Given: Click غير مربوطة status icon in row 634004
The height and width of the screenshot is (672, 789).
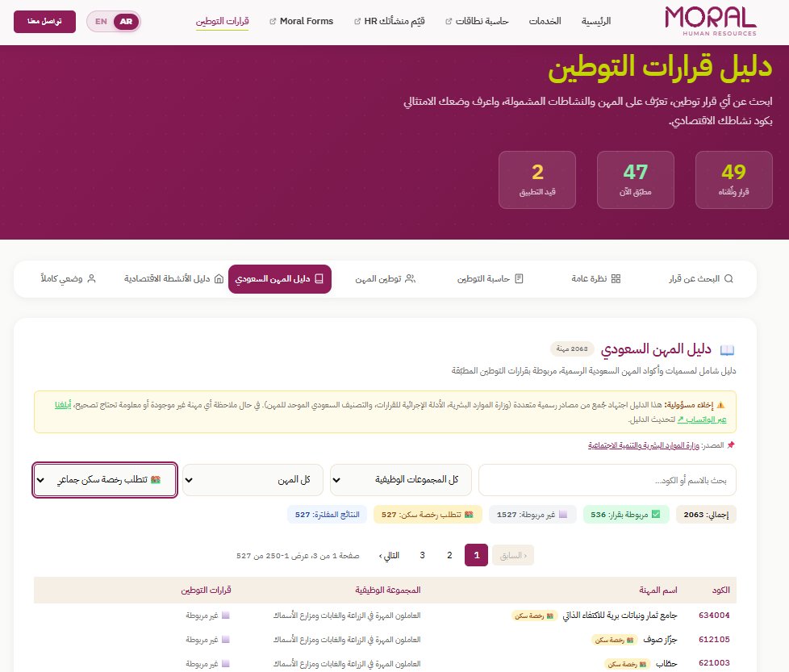Looking at the screenshot, I should 225,616.
